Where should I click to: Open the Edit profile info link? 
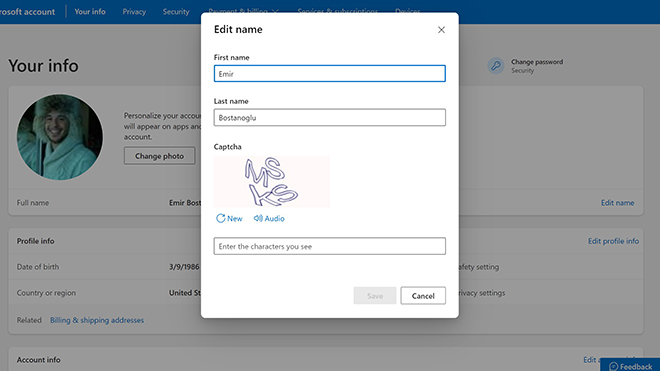coord(613,241)
